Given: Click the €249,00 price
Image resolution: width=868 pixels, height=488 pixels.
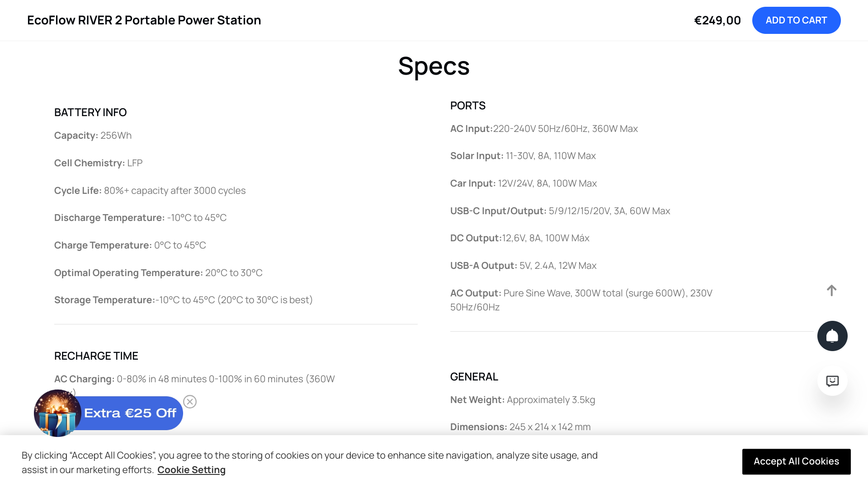Looking at the screenshot, I should (717, 20).
